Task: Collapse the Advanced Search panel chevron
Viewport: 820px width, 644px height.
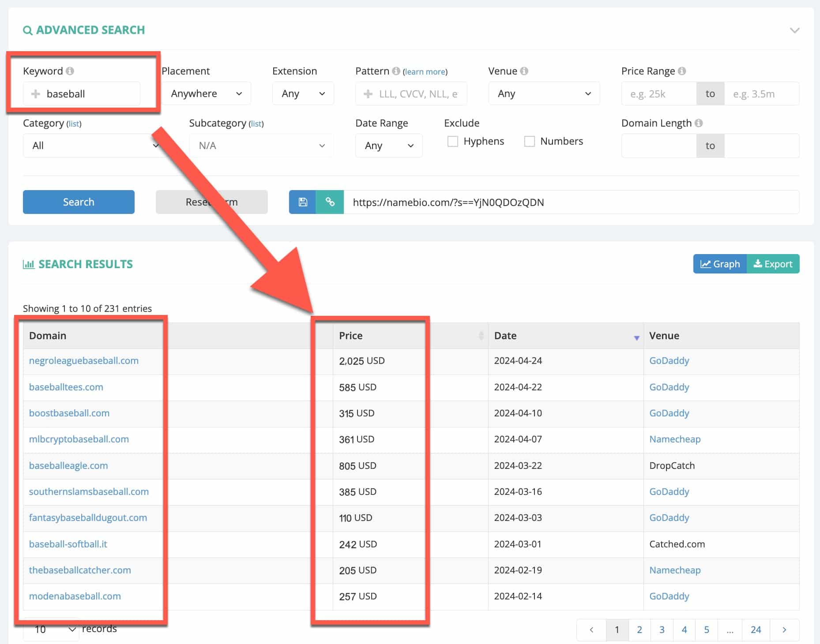Action: click(794, 30)
